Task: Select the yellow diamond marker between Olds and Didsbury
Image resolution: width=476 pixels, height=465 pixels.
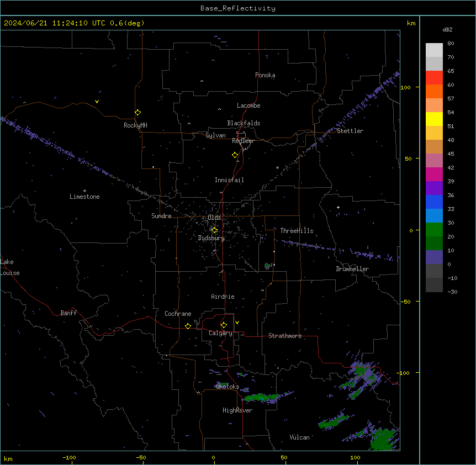Action: point(215,230)
